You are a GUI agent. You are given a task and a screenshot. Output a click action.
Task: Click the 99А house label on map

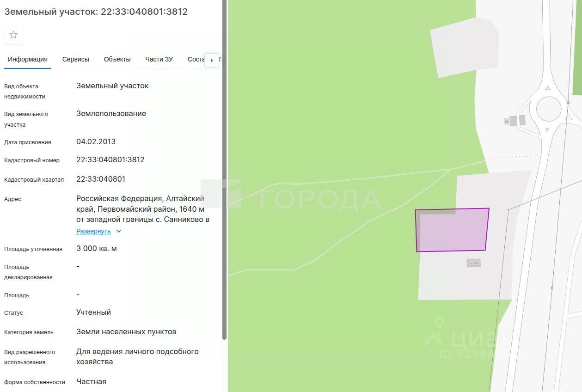[473, 263]
